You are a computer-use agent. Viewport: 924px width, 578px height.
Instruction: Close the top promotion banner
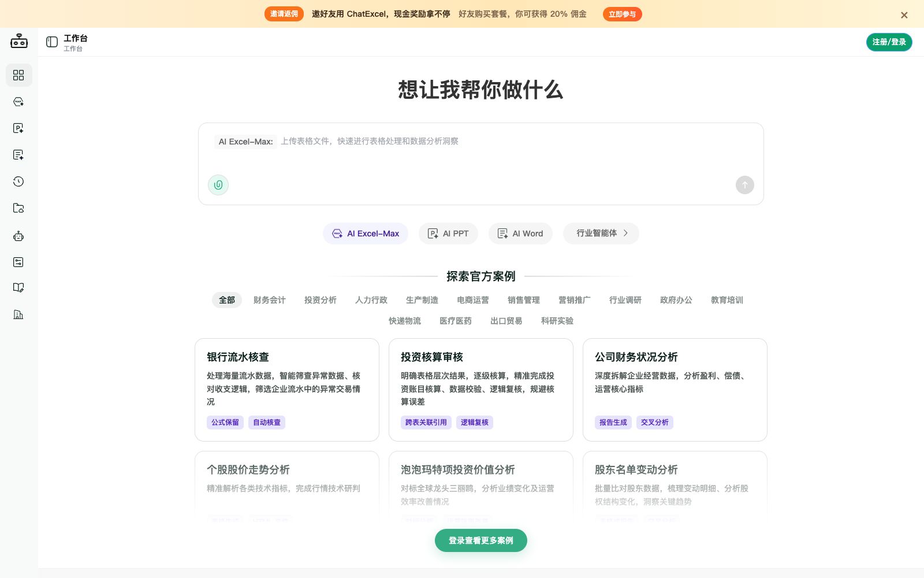[x=904, y=15]
